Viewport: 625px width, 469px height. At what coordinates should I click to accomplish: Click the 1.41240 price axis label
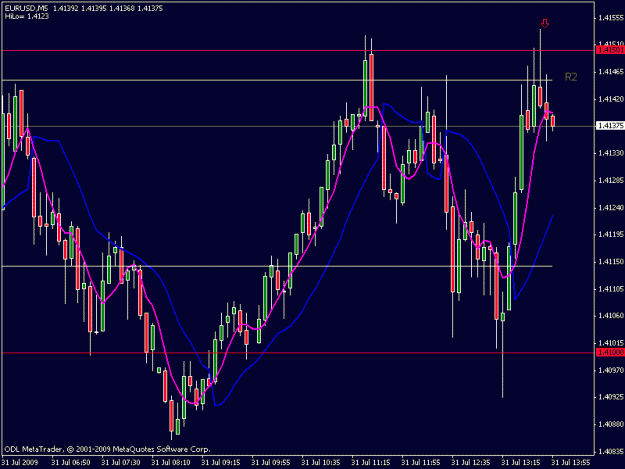pos(611,208)
